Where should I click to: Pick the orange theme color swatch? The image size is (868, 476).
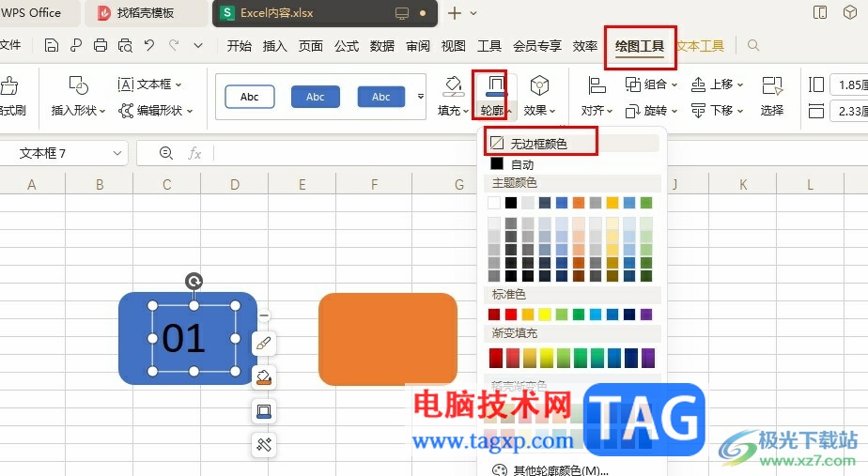point(579,203)
